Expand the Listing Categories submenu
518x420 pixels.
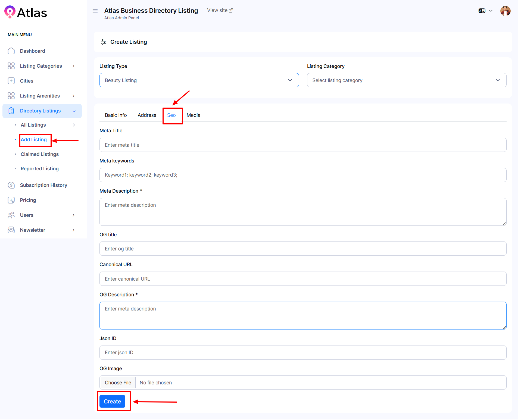point(73,66)
